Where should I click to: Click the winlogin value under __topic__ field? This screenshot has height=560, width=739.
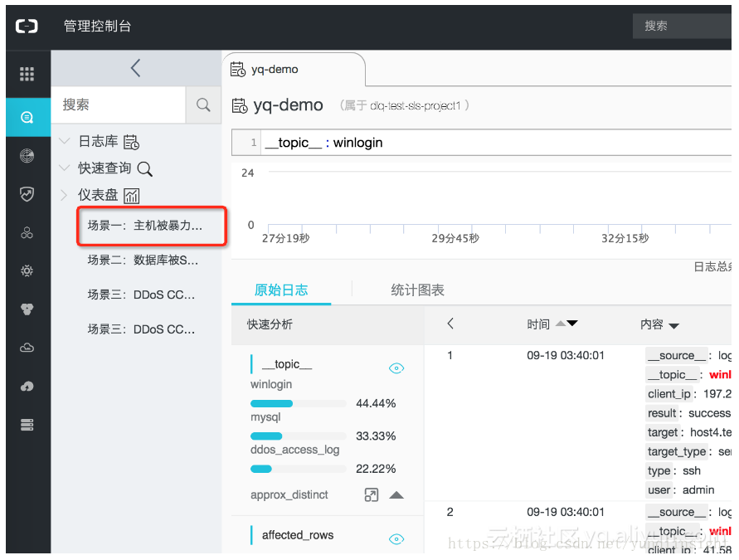(x=271, y=384)
